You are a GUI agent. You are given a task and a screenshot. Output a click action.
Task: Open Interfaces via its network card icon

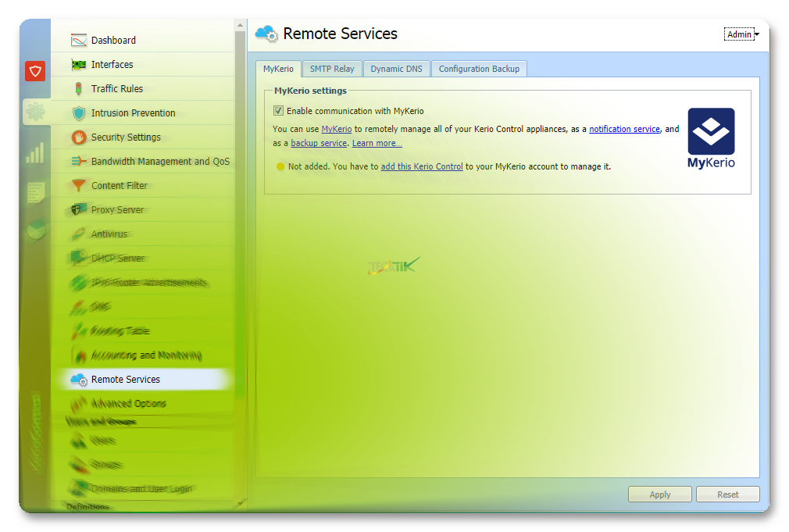pyautogui.click(x=79, y=65)
